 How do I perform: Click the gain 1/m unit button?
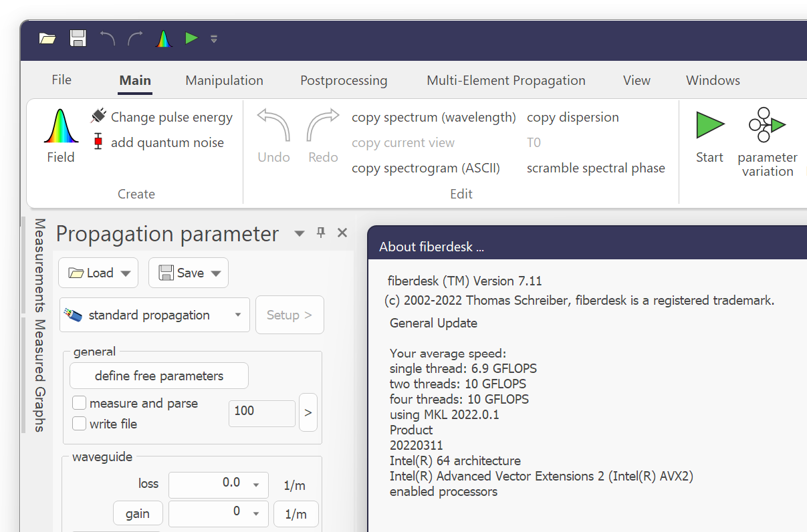click(296, 514)
